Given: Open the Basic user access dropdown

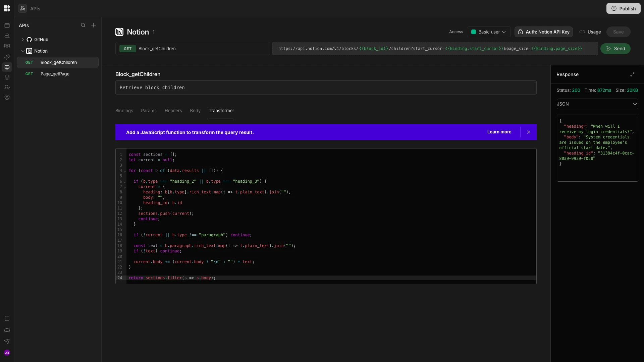Looking at the screenshot, I should (489, 32).
